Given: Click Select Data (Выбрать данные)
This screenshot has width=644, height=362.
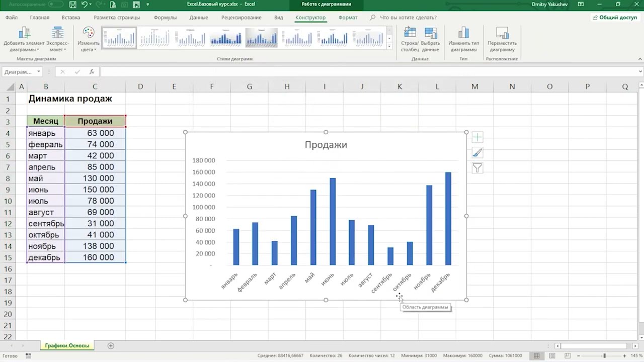Looking at the screenshot, I should point(430,40).
